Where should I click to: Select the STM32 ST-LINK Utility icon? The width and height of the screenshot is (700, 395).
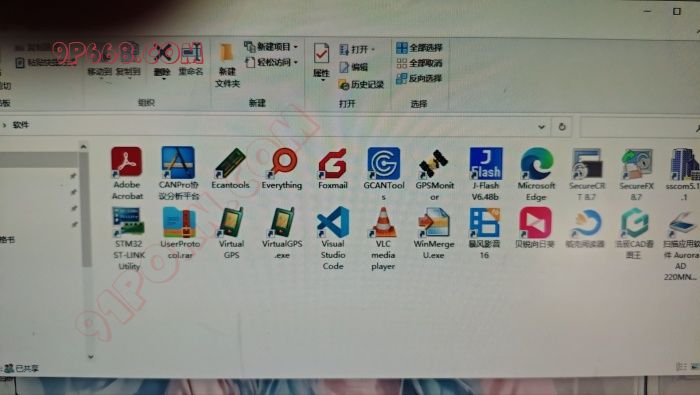(x=129, y=238)
